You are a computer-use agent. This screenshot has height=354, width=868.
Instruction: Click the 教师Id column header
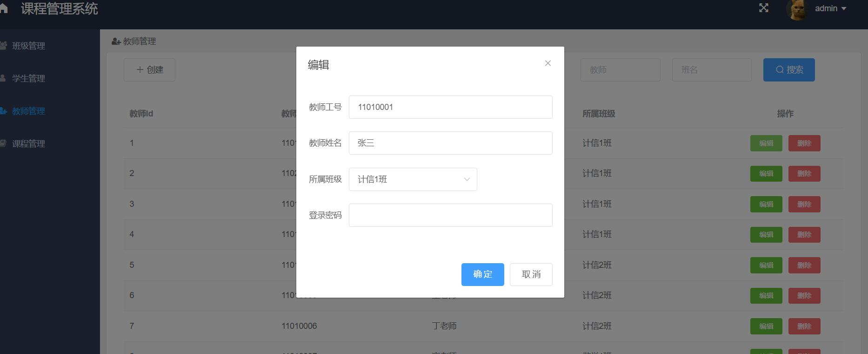coord(141,114)
